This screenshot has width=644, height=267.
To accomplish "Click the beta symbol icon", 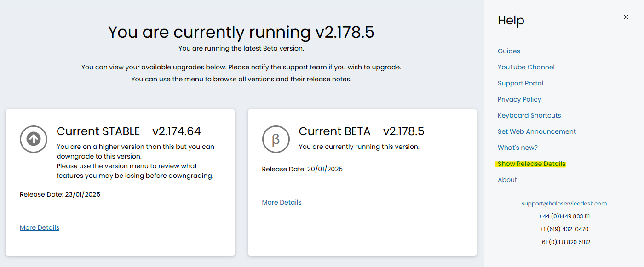I will coord(276,139).
